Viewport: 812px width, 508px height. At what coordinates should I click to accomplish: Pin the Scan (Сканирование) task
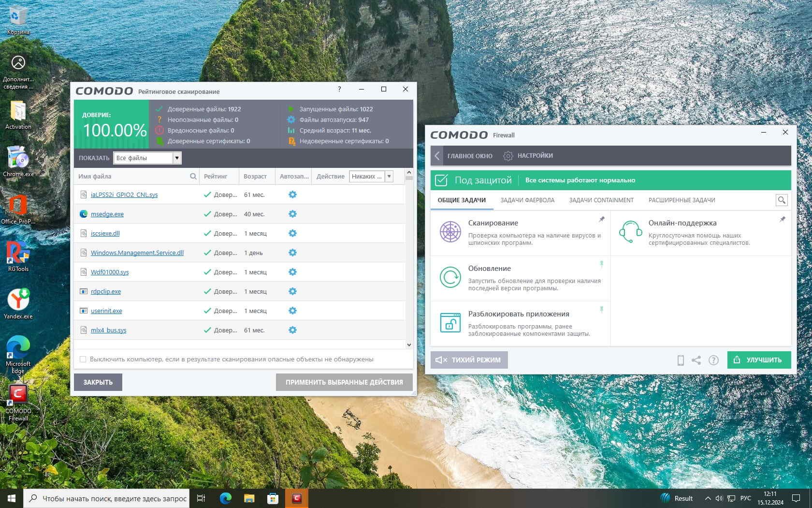click(x=602, y=220)
